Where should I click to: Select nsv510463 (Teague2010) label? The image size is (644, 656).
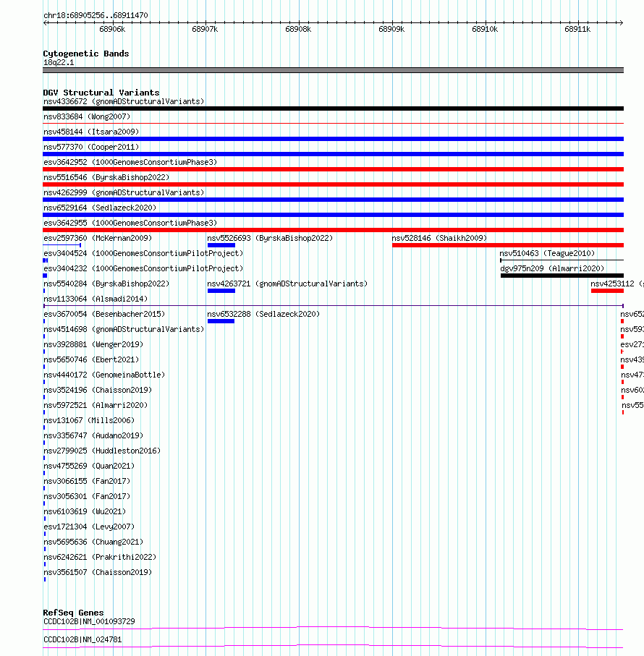(547, 254)
